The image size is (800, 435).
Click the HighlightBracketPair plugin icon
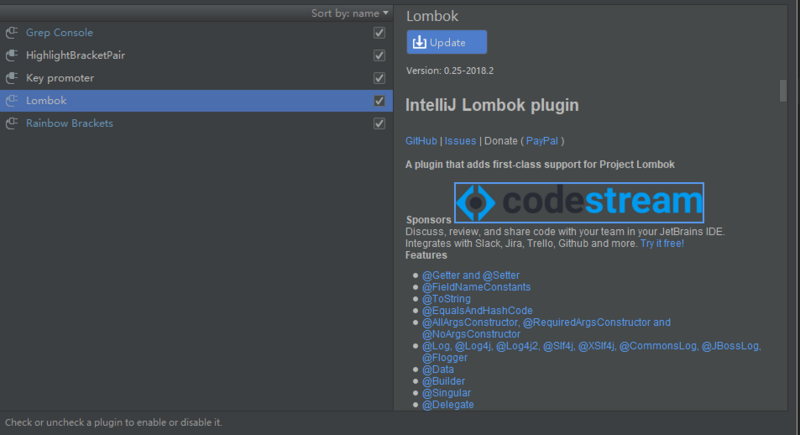coord(12,55)
